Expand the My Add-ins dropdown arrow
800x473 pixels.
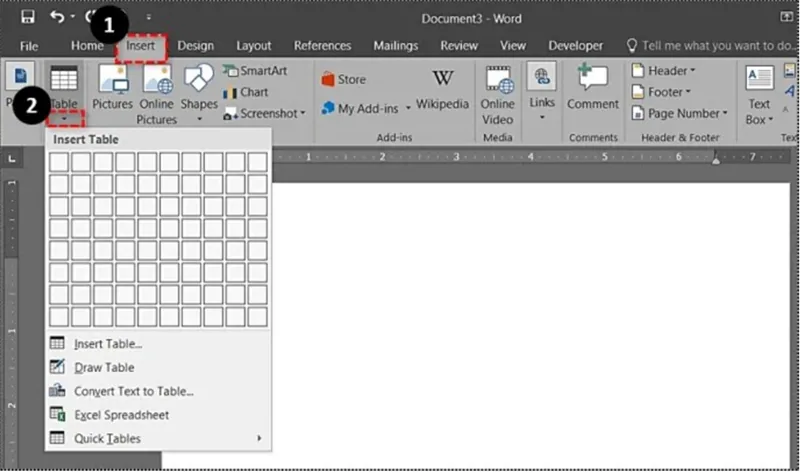coord(408,108)
